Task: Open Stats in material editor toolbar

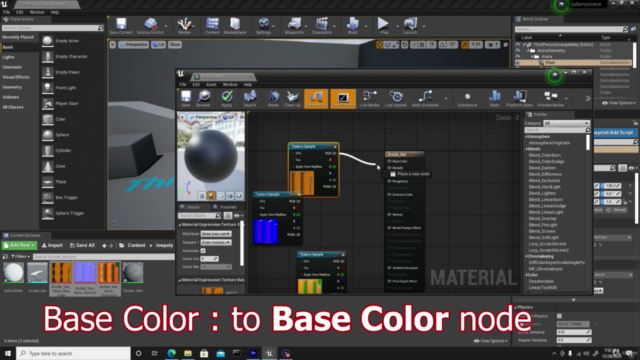Action: [494, 99]
